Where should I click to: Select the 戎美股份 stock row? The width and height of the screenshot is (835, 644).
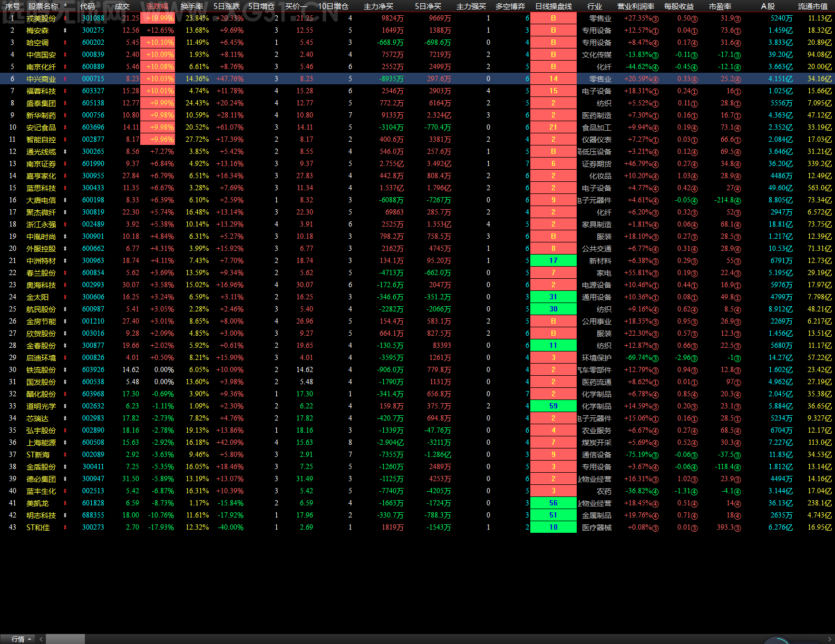pyautogui.click(x=417, y=18)
